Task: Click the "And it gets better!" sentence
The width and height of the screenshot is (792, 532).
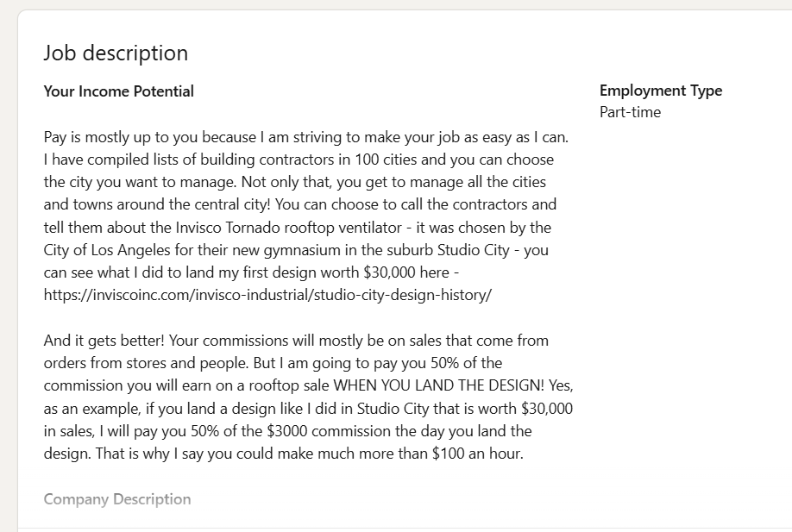Action: (104, 341)
